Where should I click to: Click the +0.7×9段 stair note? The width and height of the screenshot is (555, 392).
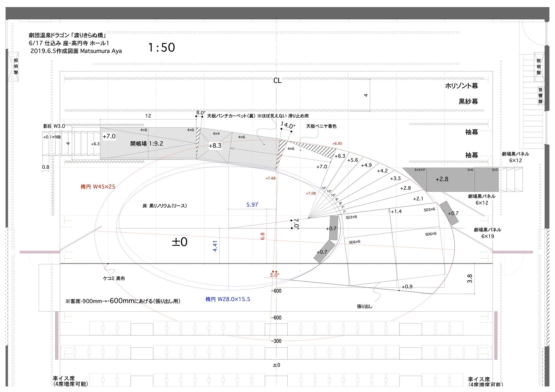point(52,137)
